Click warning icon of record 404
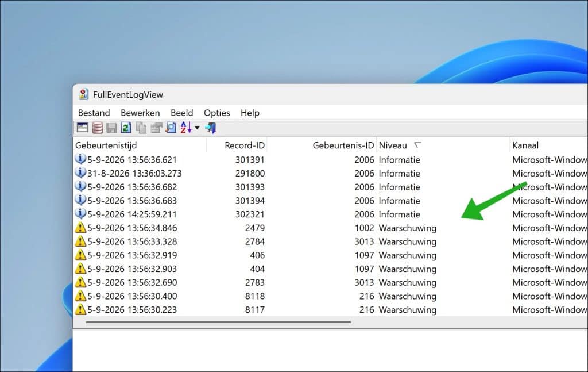 click(80, 269)
